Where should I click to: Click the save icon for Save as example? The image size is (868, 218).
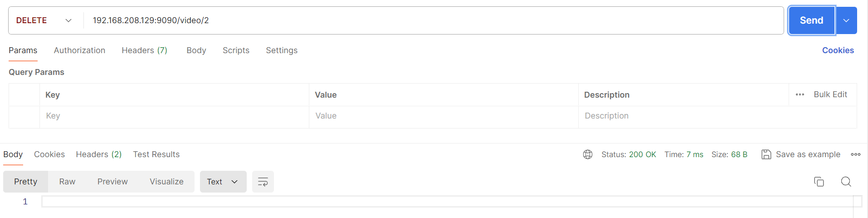[766, 154]
